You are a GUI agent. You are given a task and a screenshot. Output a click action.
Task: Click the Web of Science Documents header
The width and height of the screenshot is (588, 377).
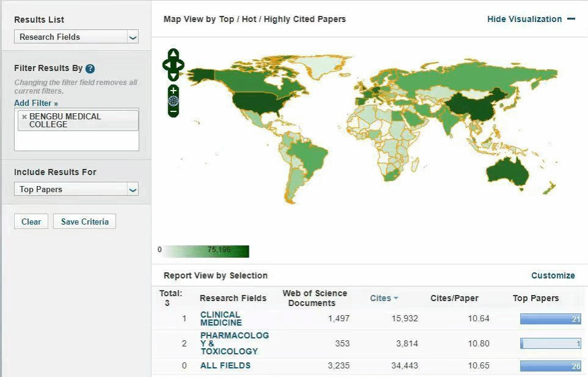315,298
